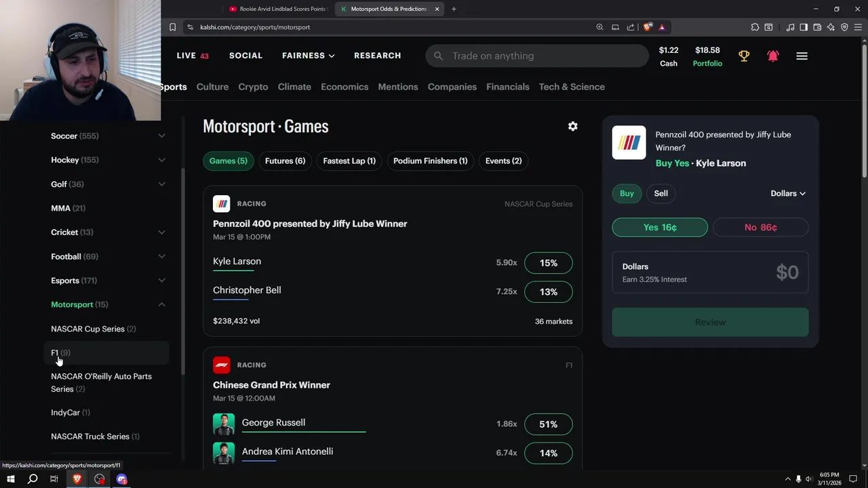Click Andrea Kimi Antonelli's 14% odds button

tap(549, 453)
